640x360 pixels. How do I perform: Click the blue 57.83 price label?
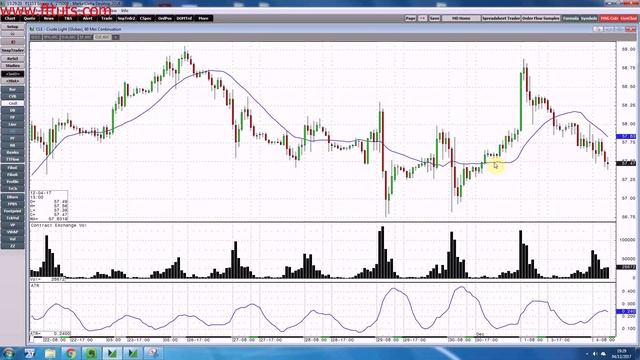(627, 136)
